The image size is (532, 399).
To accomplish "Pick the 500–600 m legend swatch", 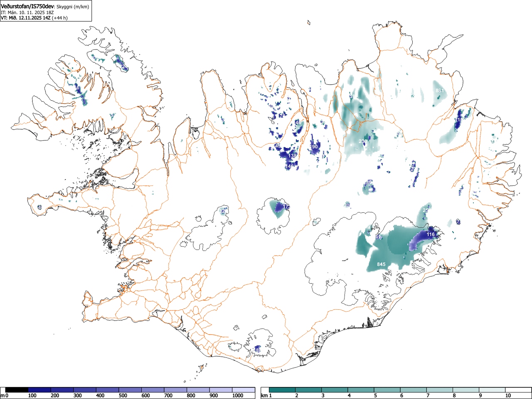I will (x=130, y=390).
